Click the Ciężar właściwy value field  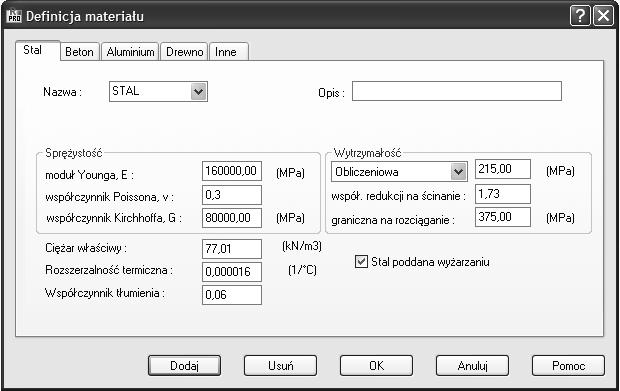pos(232,249)
